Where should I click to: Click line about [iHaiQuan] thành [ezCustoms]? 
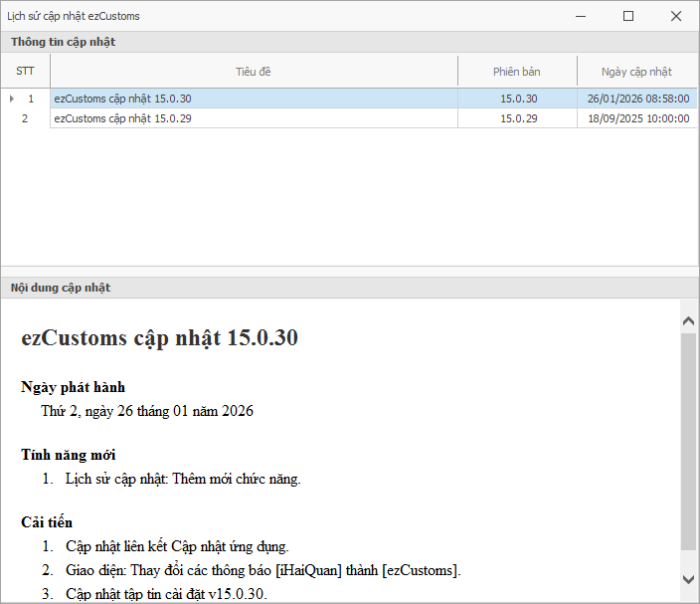[263, 570]
